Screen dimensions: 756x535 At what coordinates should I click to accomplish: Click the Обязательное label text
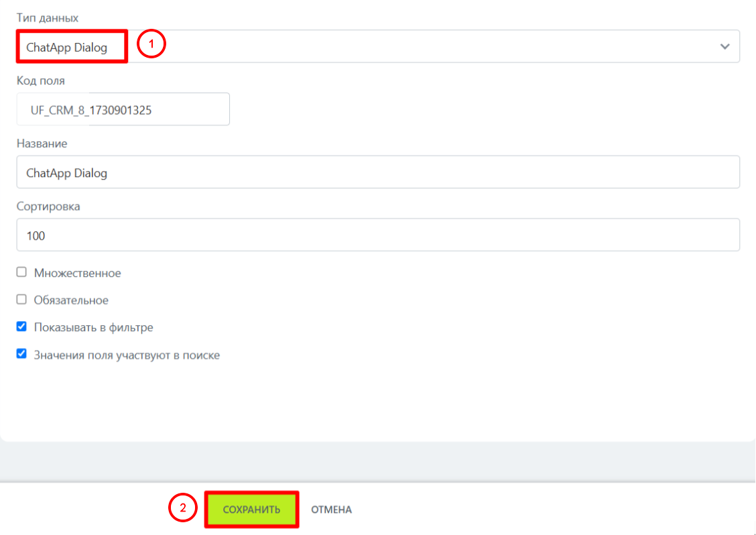[x=71, y=300]
